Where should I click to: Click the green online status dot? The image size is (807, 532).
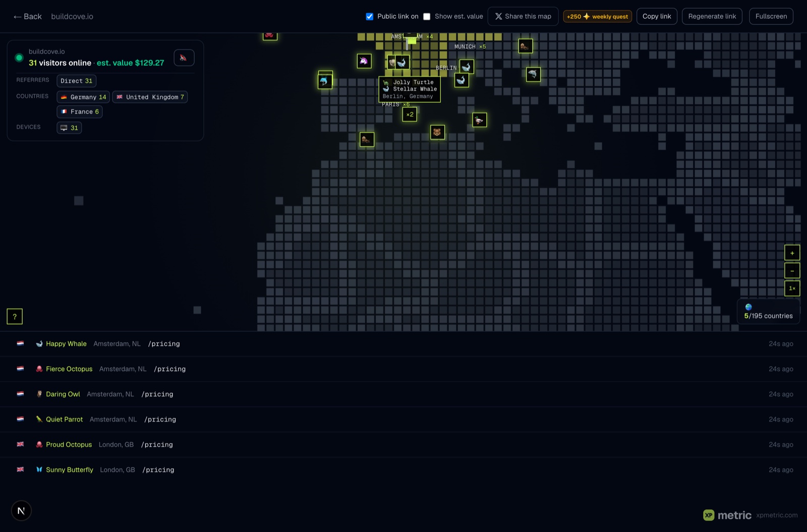pyautogui.click(x=19, y=57)
